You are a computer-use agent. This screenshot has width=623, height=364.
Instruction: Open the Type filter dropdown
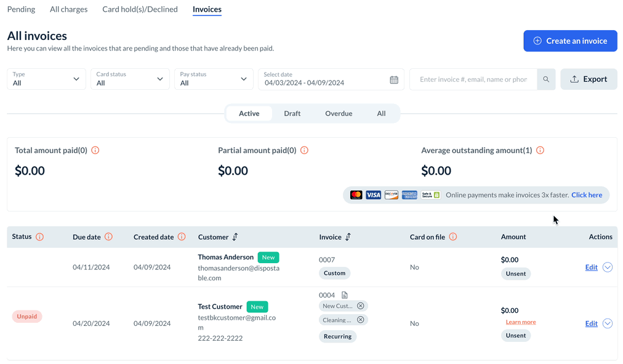(46, 79)
